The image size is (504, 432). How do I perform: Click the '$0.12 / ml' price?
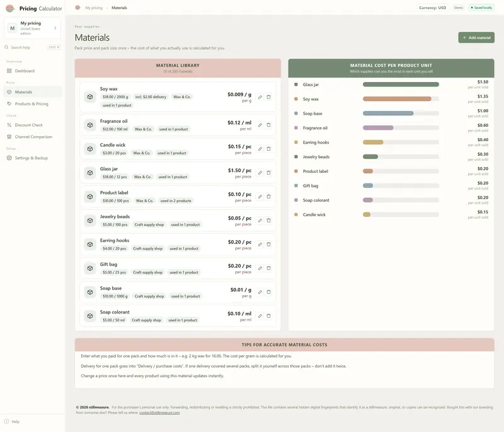coord(239,122)
